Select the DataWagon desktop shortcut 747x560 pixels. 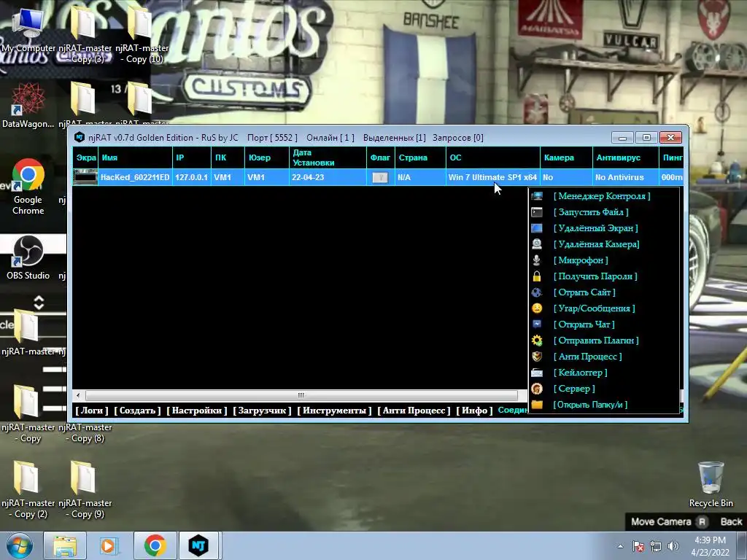point(28,105)
